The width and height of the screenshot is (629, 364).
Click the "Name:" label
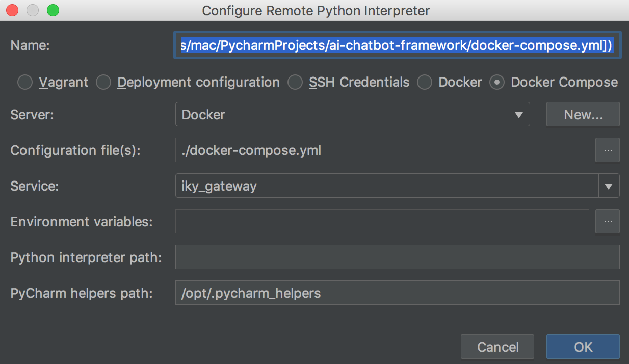point(30,46)
